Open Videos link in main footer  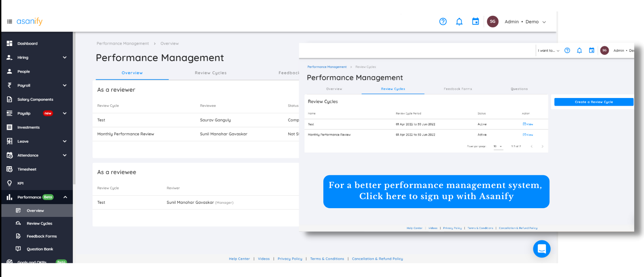click(x=264, y=259)
